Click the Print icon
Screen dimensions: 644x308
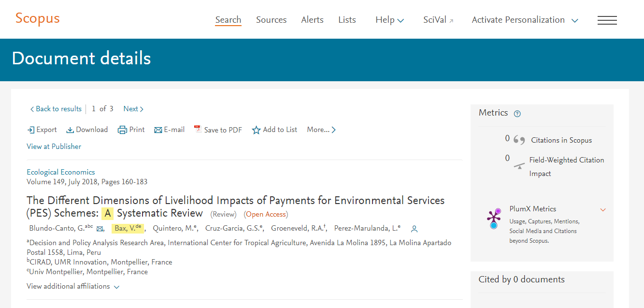coord(122,130)
